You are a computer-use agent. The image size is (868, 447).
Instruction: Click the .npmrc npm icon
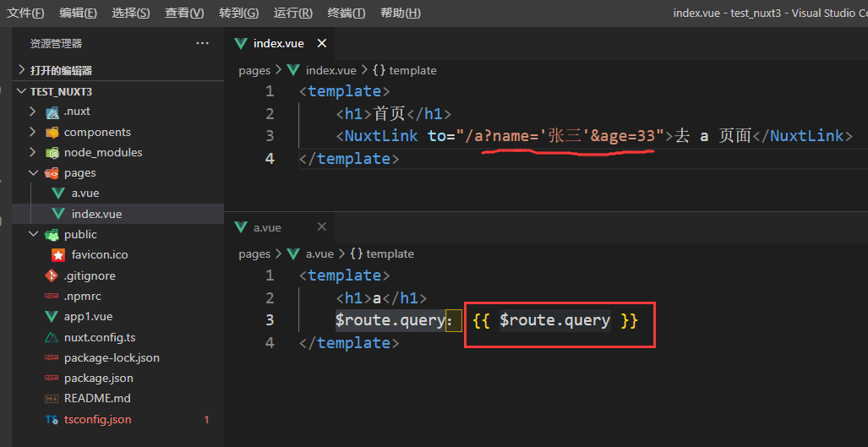52,297
